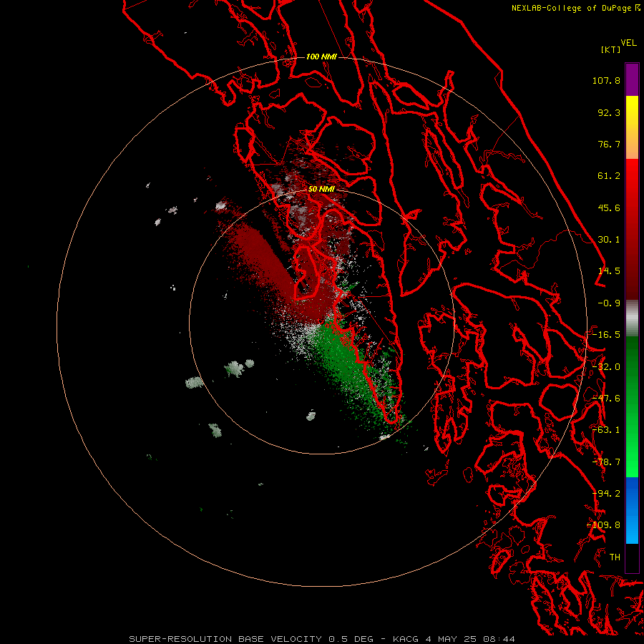The width and height of the screenshot is (644, 644).
Task: Click the -16.5 velocity scale value
Action: [606, 335]
